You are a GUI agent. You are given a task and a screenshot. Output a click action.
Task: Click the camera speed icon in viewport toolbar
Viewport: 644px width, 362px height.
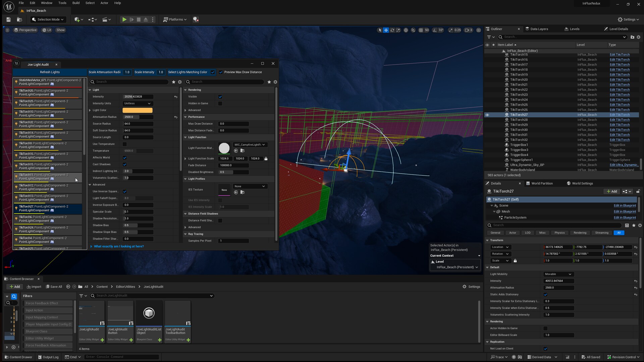467,30
